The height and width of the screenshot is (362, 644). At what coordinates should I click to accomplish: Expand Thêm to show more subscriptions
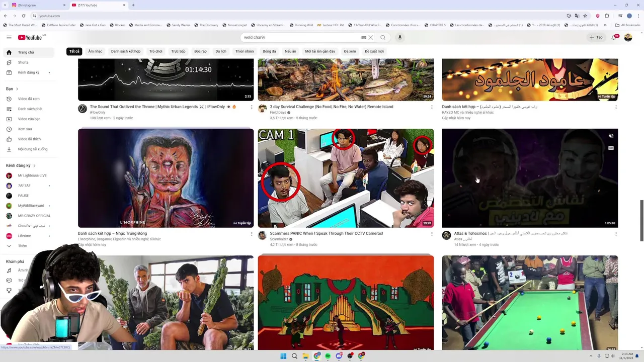pos(28,246)
